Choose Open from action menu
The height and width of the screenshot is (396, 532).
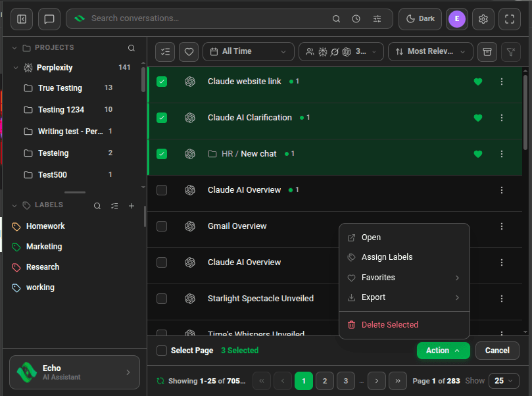coord(404,237)
